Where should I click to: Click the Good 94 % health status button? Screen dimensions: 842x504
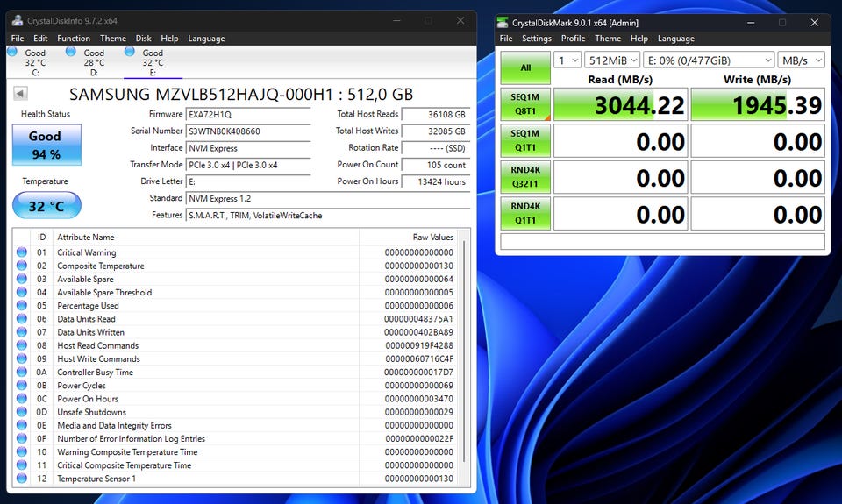click(46, 145)
